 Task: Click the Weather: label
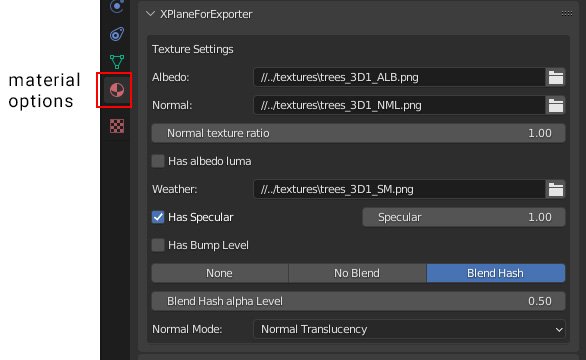(x=175, y=189)
